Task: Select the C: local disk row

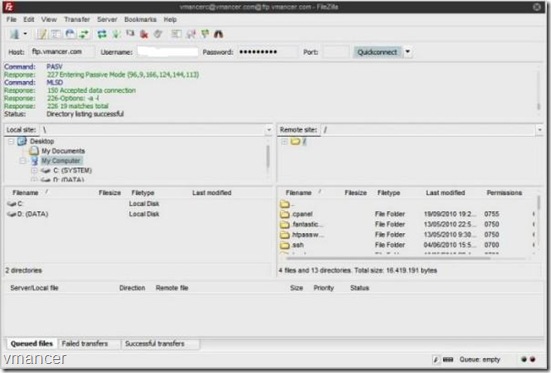Action: pos(137,204)
